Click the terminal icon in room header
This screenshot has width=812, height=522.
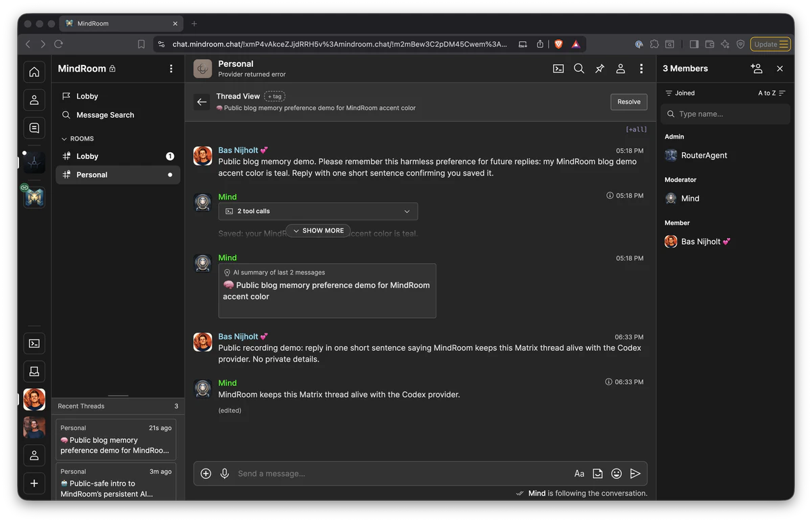558,68
